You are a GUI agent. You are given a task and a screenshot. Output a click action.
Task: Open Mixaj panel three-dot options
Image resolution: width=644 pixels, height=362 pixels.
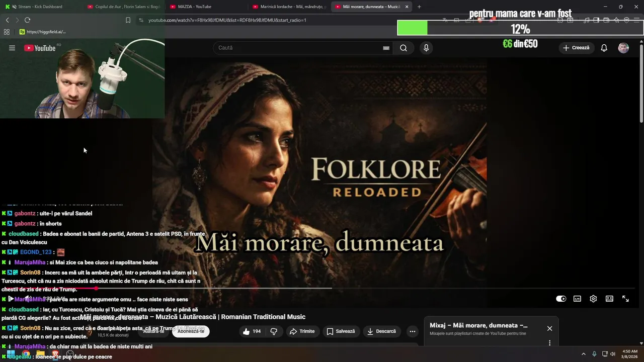(549, 343)
